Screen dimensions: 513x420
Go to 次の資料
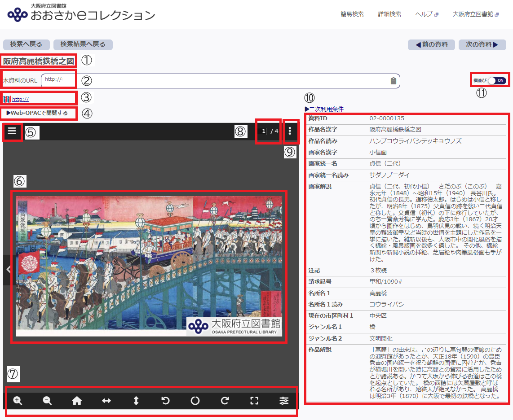pos(482,44)
